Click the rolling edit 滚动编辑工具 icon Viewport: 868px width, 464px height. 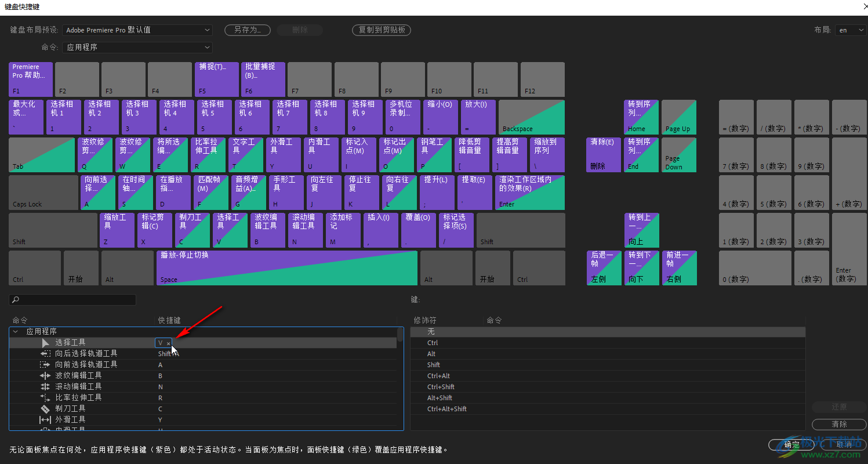coord(45,387)
